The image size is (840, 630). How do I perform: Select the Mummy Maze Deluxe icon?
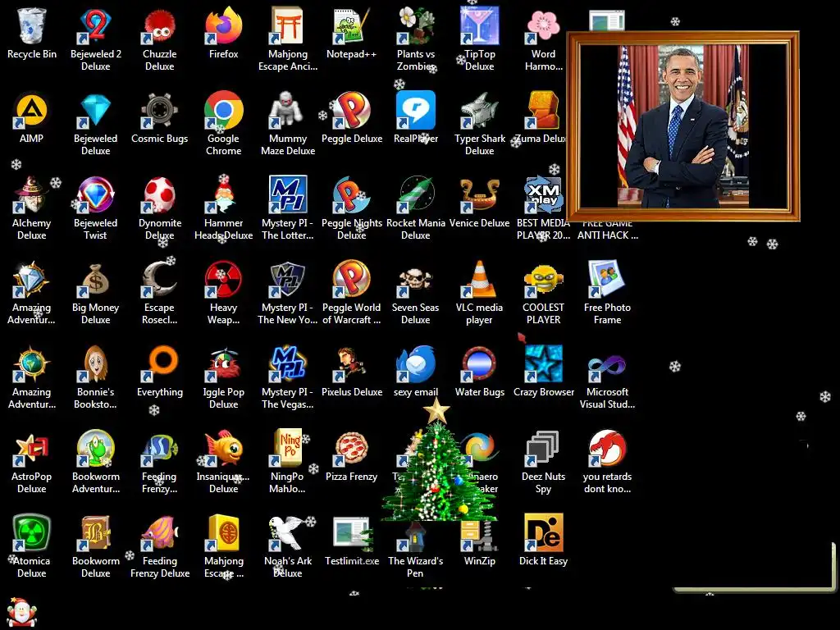pos(288,111)
